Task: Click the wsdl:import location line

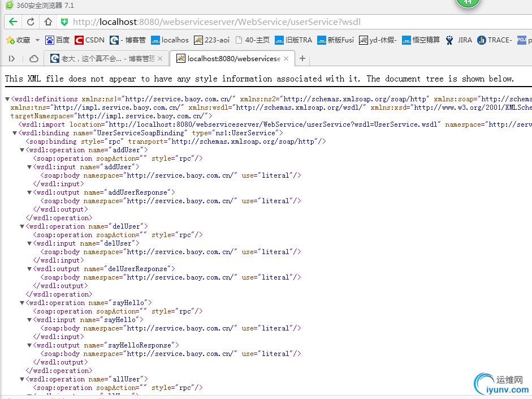Action: (275, 125)
